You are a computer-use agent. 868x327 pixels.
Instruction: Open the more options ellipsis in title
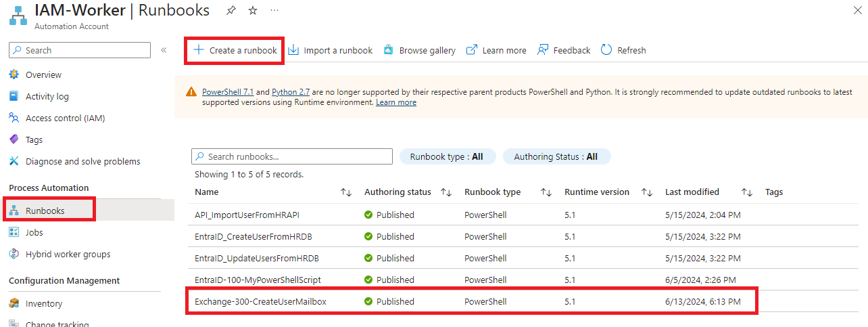[x=274, y=11]
